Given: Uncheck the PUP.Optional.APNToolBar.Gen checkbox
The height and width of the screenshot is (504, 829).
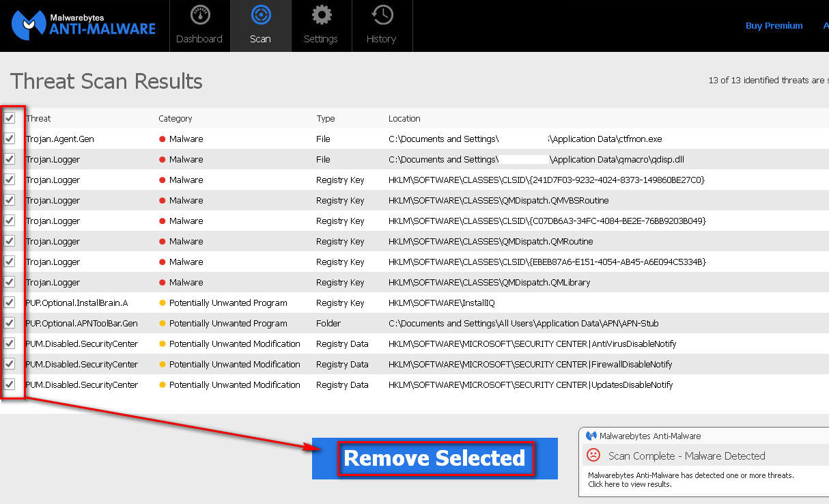Looking at the screenshot, I should 10,323.
